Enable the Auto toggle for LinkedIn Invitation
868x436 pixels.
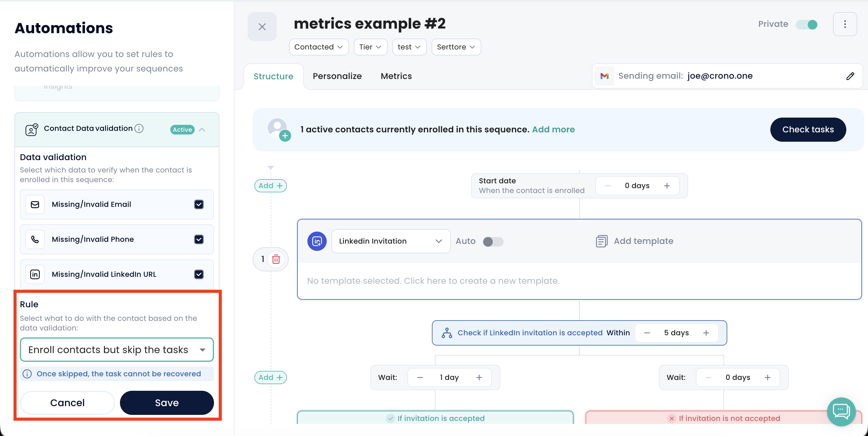[493, 242]
